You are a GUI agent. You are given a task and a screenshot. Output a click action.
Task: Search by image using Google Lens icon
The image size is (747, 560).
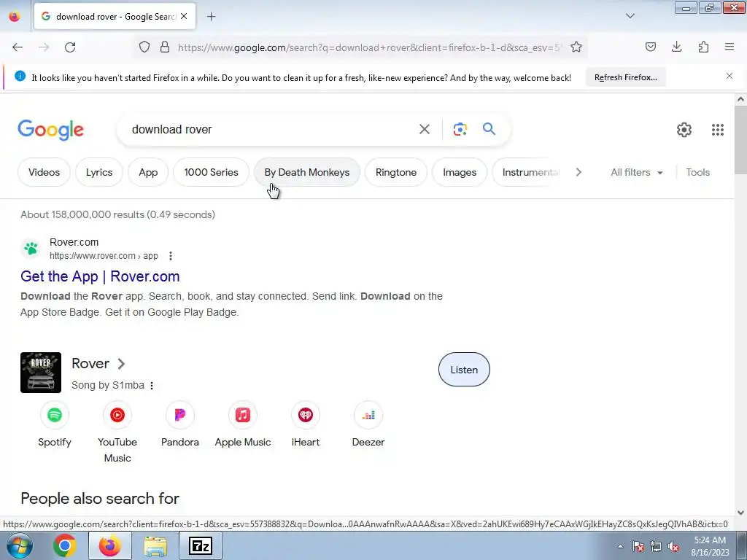pyautogui.click(x=460, y=129)
